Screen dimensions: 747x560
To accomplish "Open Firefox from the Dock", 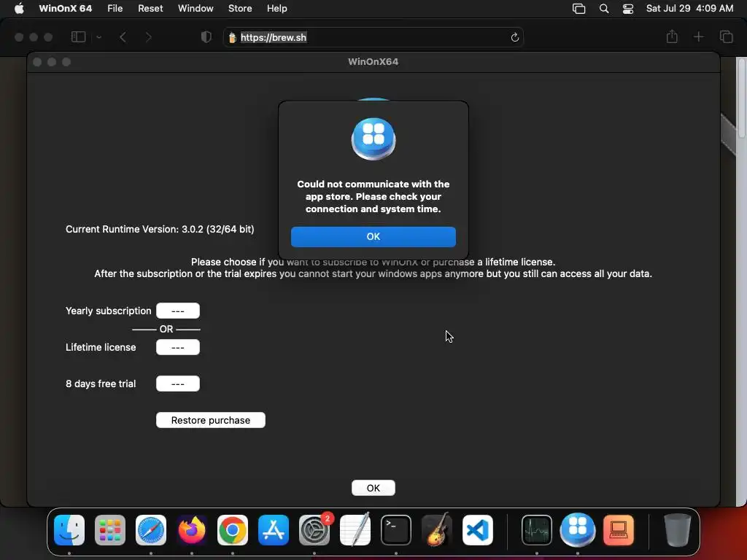I will (192, 530).
